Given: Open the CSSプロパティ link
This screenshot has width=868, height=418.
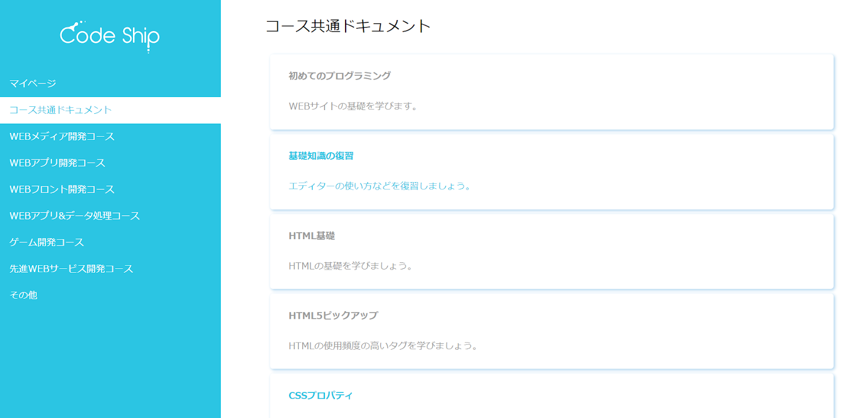Looking at the screenshot, I should 321,396.
